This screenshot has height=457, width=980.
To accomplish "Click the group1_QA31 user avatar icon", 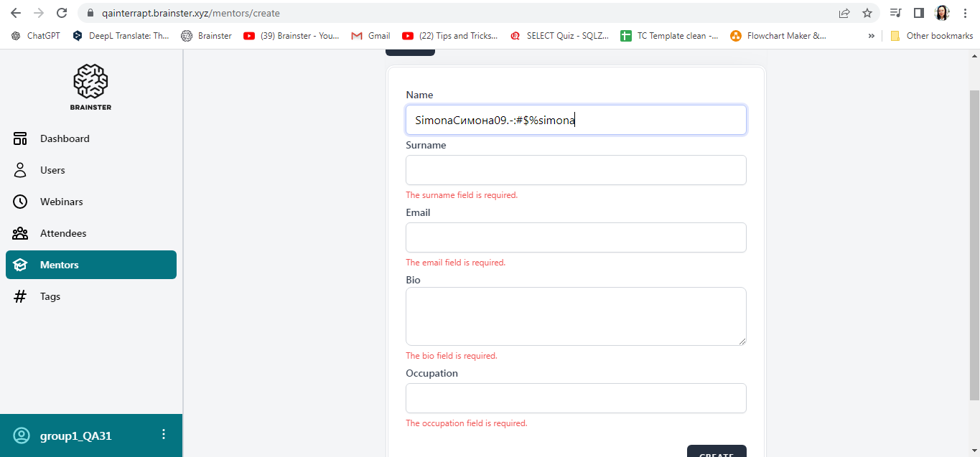I will click(22, 435).
